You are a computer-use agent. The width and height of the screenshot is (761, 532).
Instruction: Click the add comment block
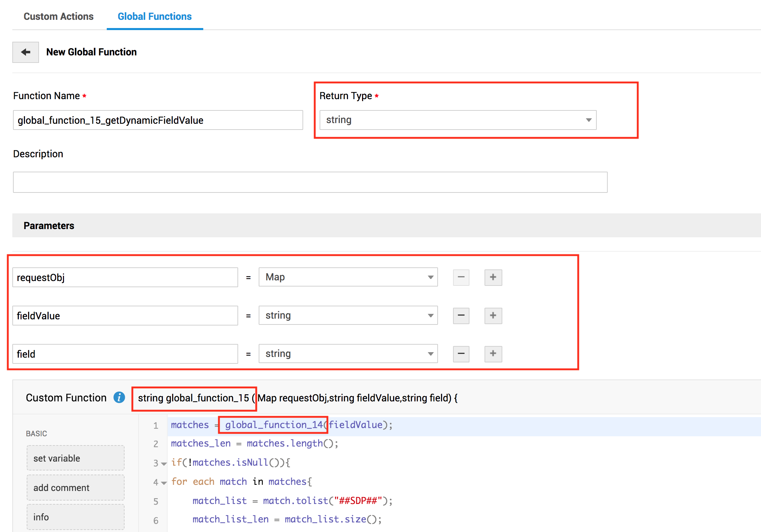pyautogui.click(x=76, y=488)
